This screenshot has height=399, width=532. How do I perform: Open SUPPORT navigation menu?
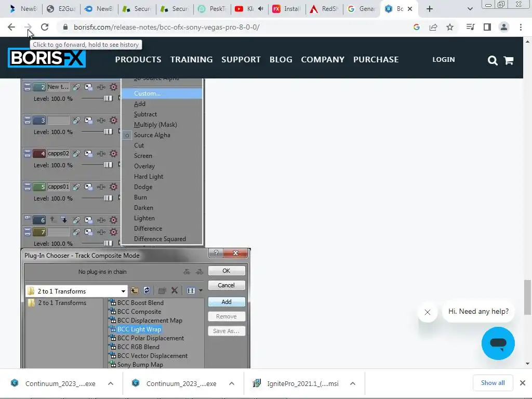coord(241,60)
